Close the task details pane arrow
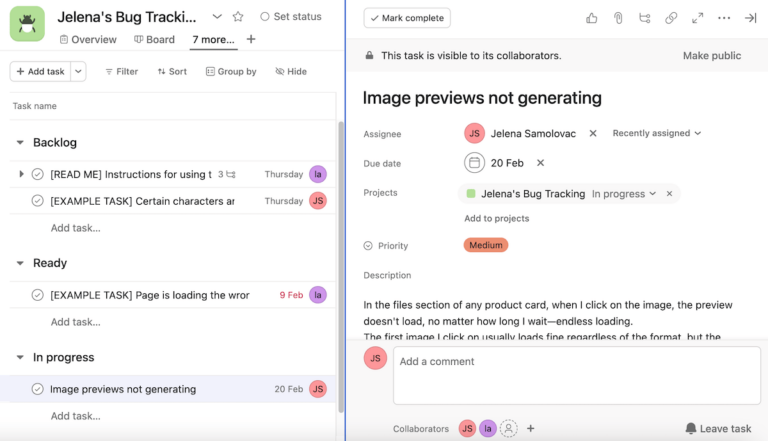Viewport: 768px width, 441px height. [x=751, y=18]
